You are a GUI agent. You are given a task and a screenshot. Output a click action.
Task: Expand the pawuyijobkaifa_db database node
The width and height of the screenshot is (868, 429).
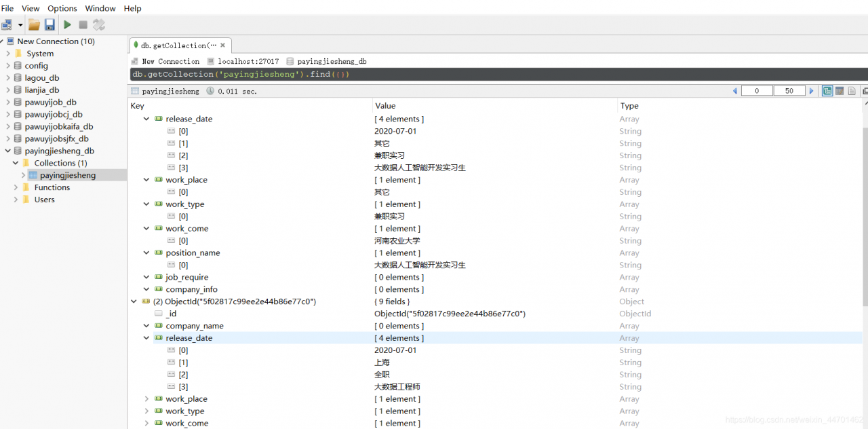click(x=8, y=127)
